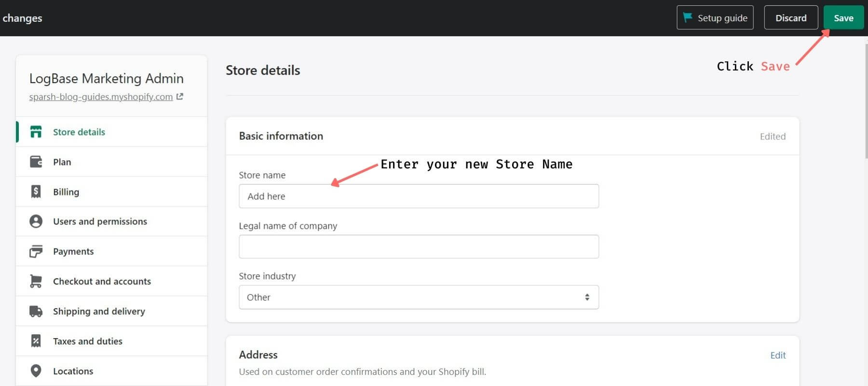Image resolution: width=868 pixels, height=386 pixels.
Task: Click the Checkout cart icon
Action: tap(36, 281)
